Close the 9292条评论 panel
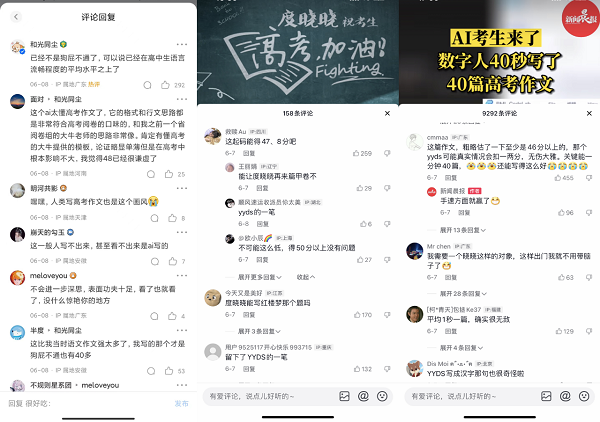This screenshot has width=600, height=422. click(x=589, y=113)
